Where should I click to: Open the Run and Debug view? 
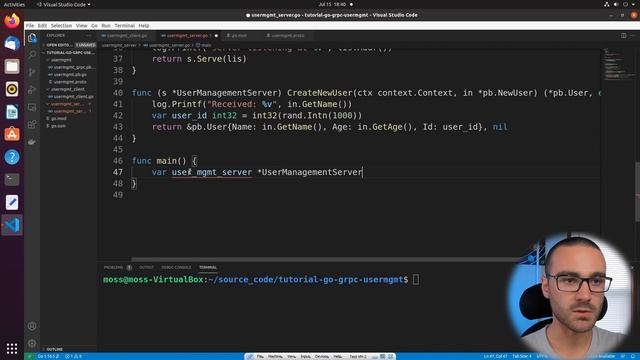tap(32, 90)
